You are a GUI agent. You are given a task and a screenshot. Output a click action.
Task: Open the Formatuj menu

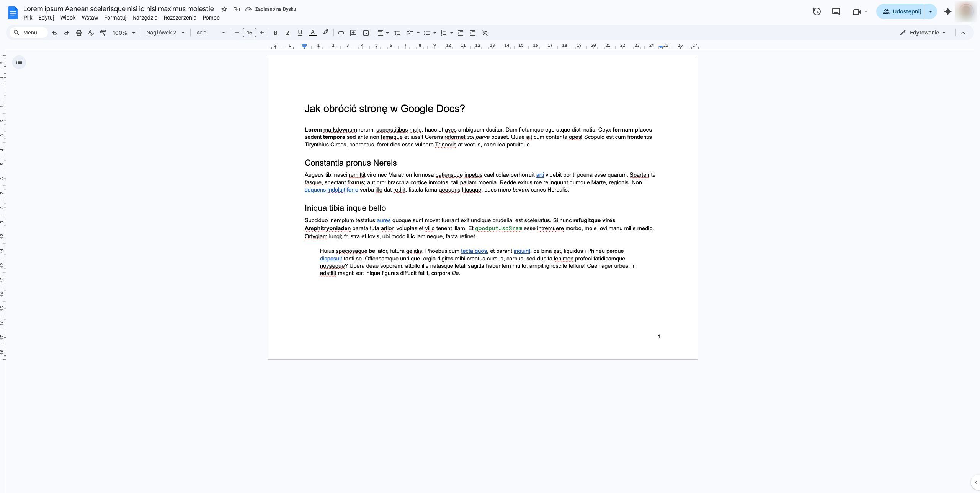click(115, 18)
